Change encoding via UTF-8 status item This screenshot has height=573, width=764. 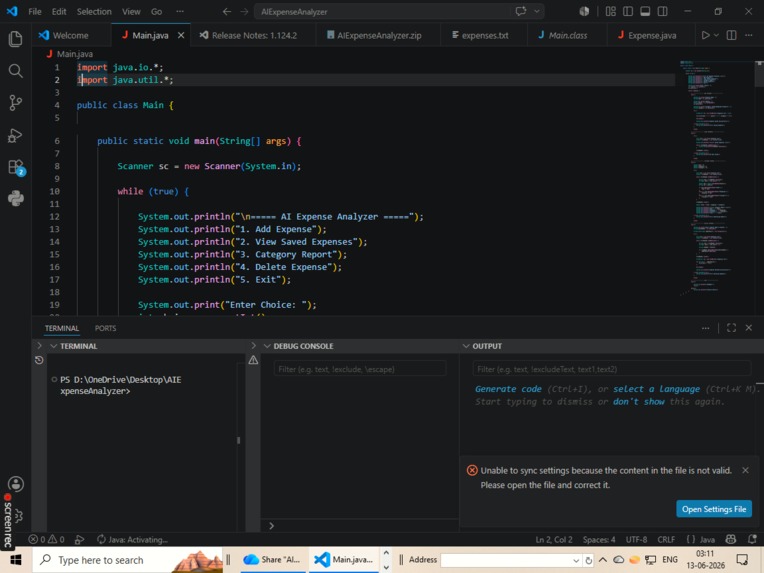(636, 539)
